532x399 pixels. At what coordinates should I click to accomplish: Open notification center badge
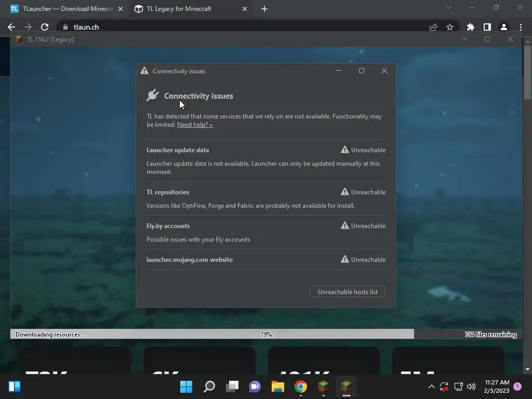517,387
